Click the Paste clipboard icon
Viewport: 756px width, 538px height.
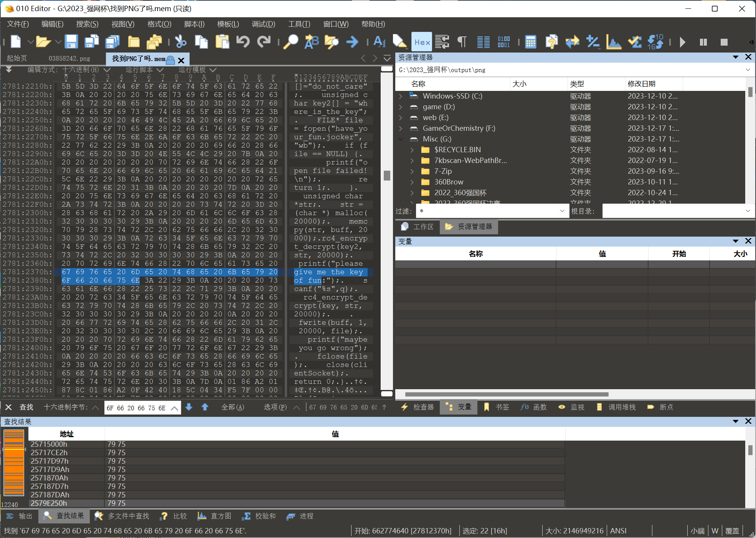222,41
